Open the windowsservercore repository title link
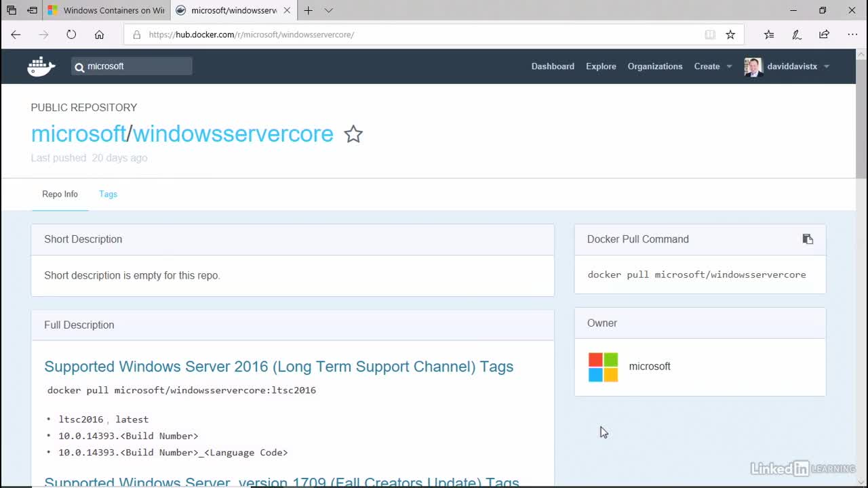The width and height of the screenshot is (868, 488). click(x=233, y=134)
